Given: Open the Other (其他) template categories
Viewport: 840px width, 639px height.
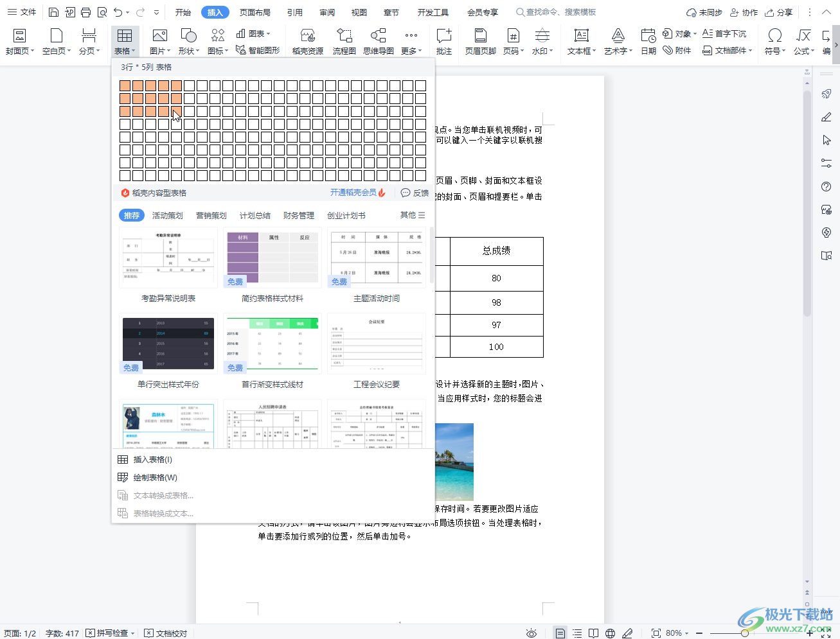Looking at the screenshot, I should click(x=413, y=215).
